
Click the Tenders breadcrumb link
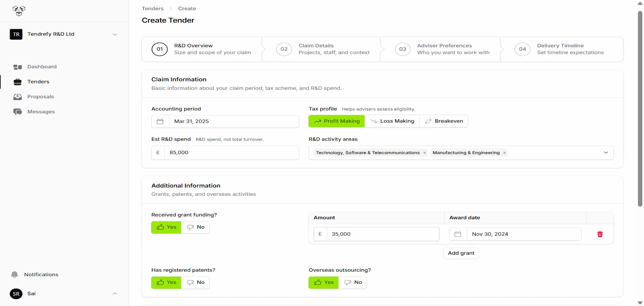coord(153,8)
